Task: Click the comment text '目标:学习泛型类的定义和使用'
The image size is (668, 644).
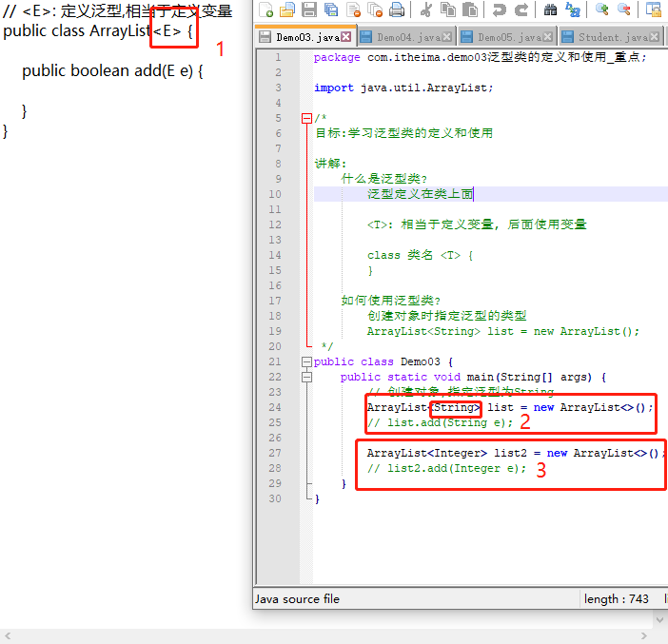Action: coord(403,133)
